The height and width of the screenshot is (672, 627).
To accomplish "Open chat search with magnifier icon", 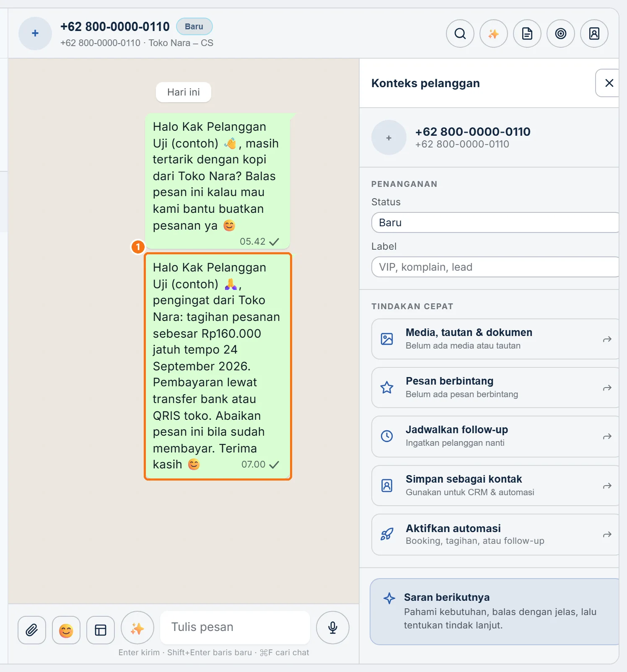I will 460,34.
